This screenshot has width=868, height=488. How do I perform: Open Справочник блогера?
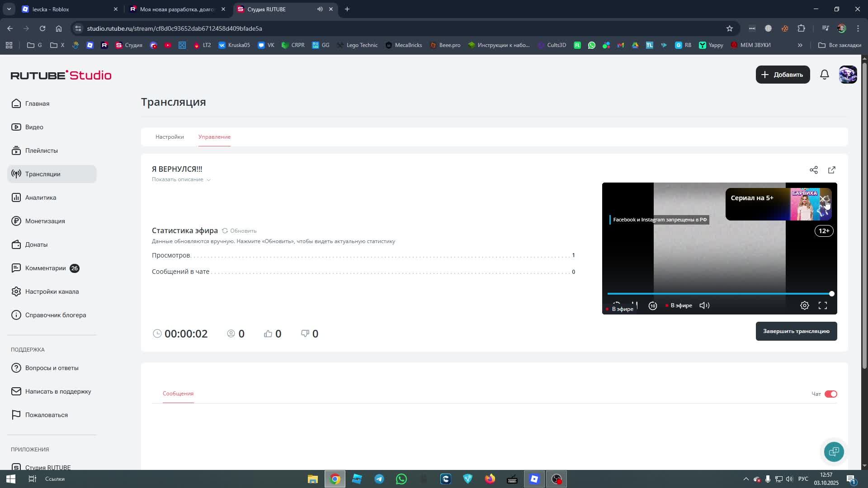(x=52, y=315)
